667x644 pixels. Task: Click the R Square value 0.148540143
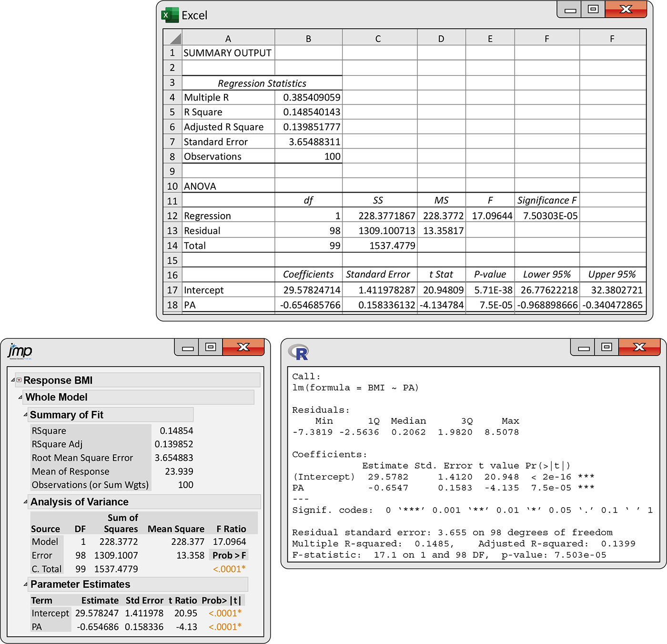point(308,112)
